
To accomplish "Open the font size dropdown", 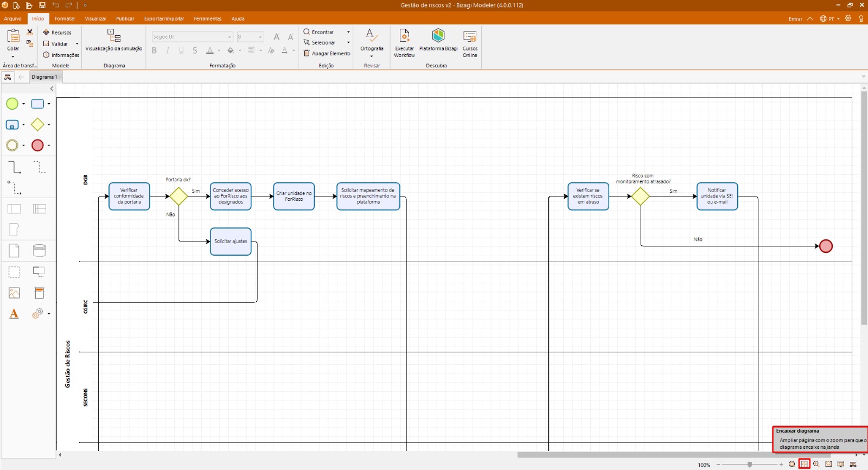I will (260, 37).
